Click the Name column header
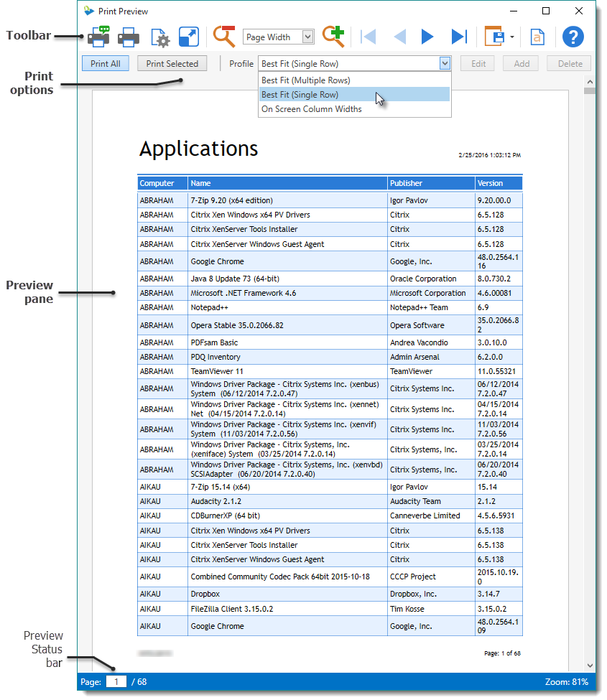The width and height of the screenshot is (607, 700). (x=287, y=183)
